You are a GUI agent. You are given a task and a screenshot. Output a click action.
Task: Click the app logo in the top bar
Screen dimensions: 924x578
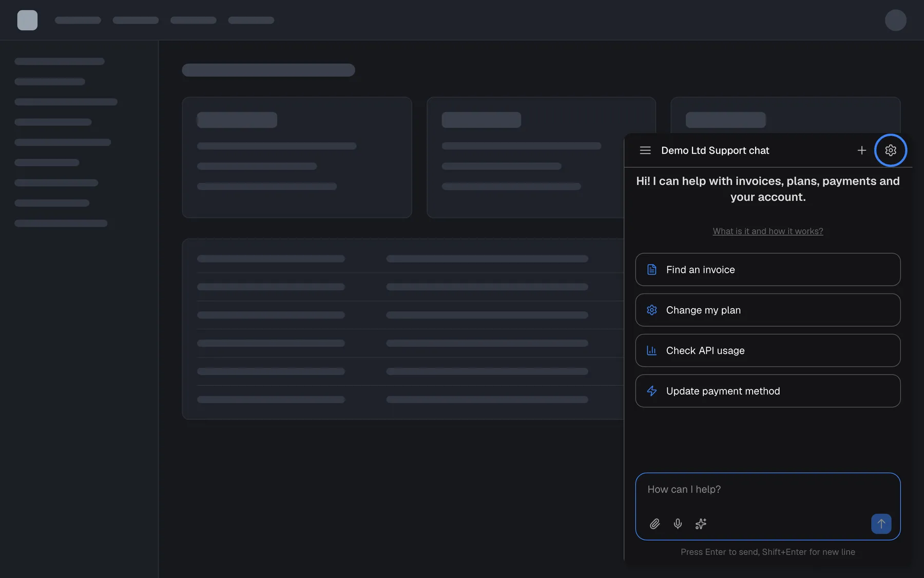[27, 20]
